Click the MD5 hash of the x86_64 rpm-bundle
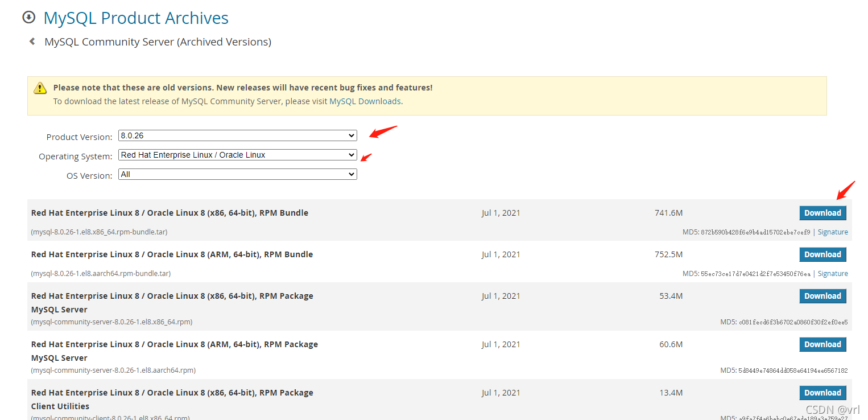This screenshot has width=868, height=420. pyautogui.click(x=755, y=232)
